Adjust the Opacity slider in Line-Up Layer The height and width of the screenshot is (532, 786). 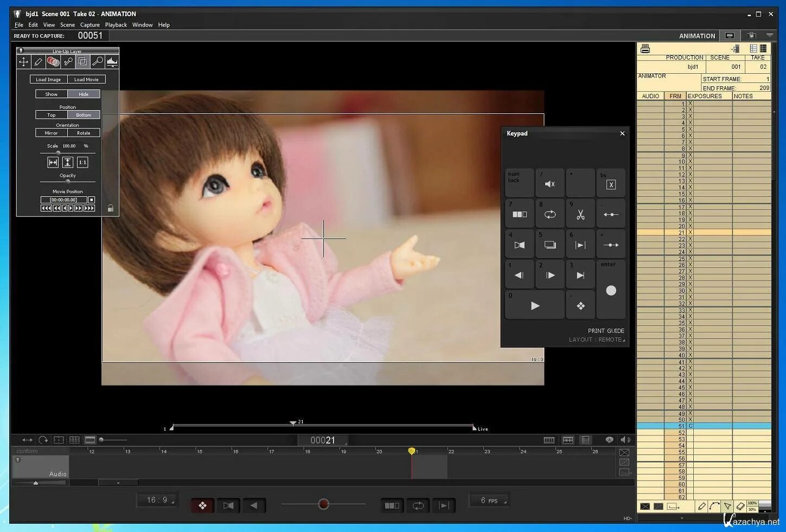tap(68, 181)
